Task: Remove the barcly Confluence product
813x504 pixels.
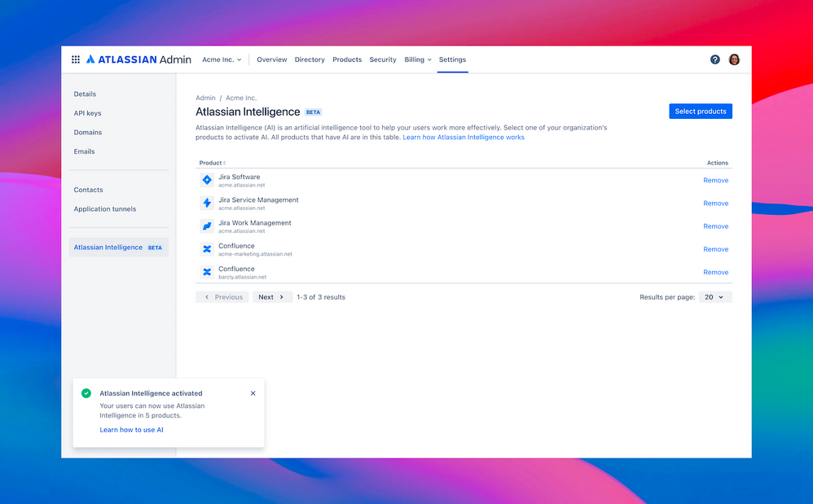Action: 715,272
